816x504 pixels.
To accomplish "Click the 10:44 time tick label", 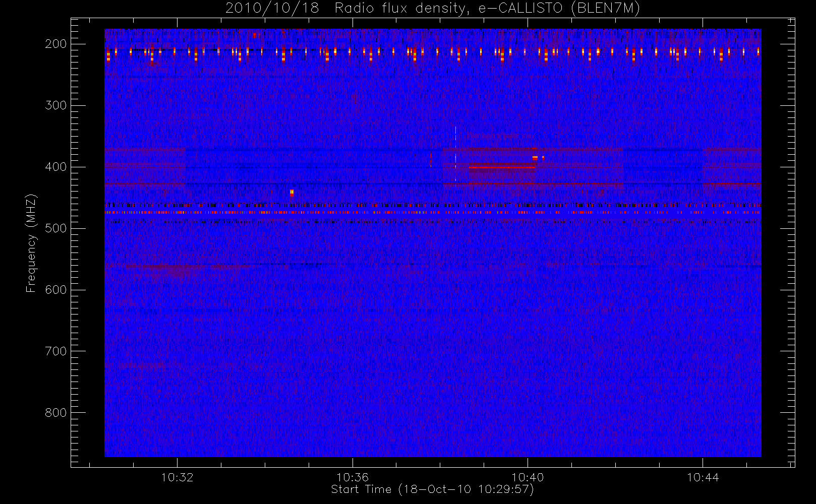I will point(703,477).
